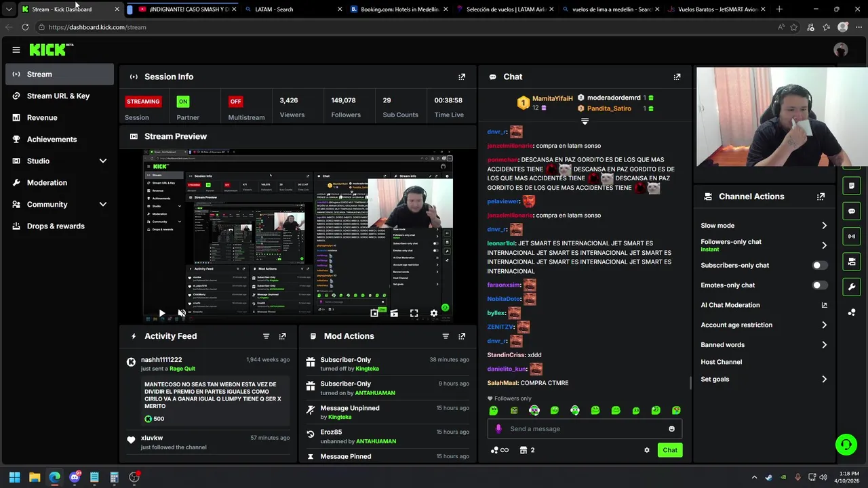
Task: Open Host Channel action
Action: (721, 362)
